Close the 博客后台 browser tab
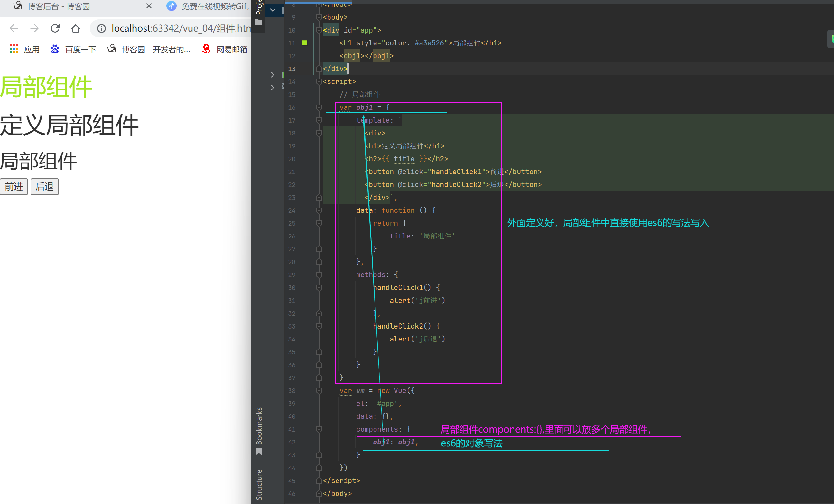Image resolution: width=834 pixels, height=504 pixels. (x=149, y=6)
